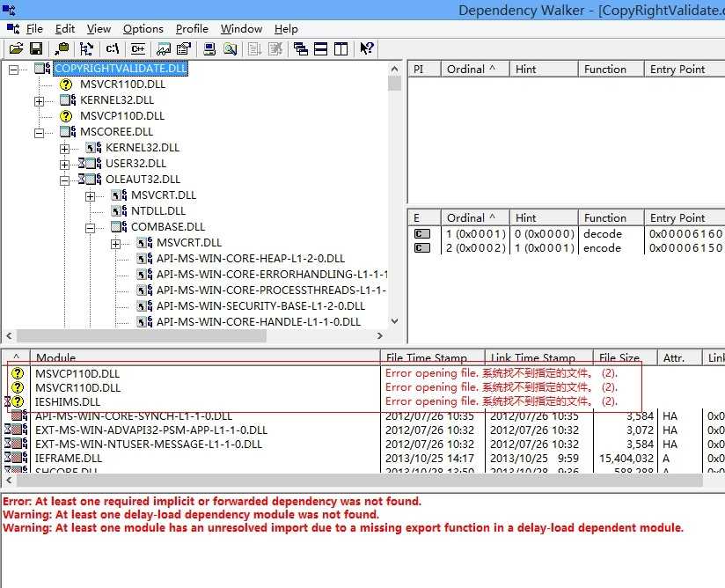Expand MSVCRT.DLL under COMBASE.DLL
725x588 pixels.
coord(115,244)
